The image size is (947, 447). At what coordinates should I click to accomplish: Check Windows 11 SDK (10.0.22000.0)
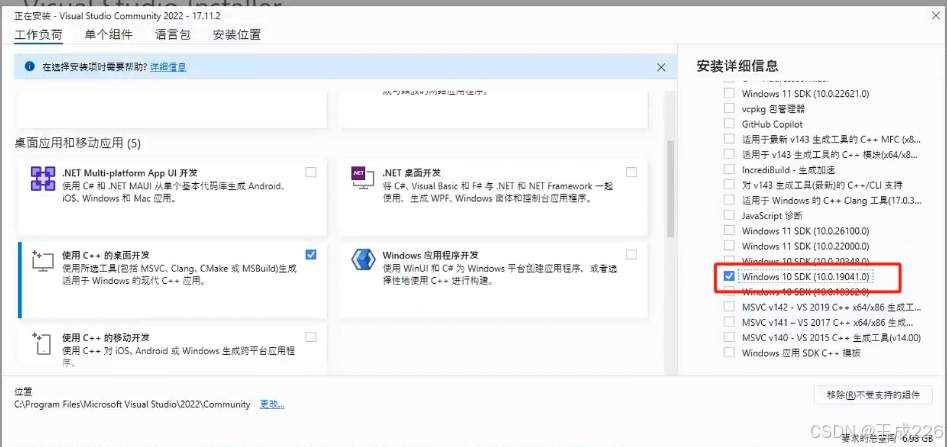730,245
